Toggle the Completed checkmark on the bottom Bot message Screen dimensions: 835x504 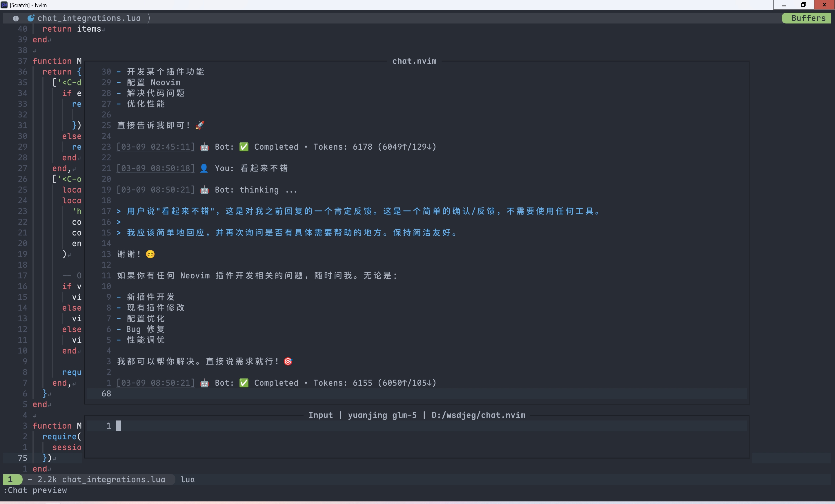click(x=244, y=383)
